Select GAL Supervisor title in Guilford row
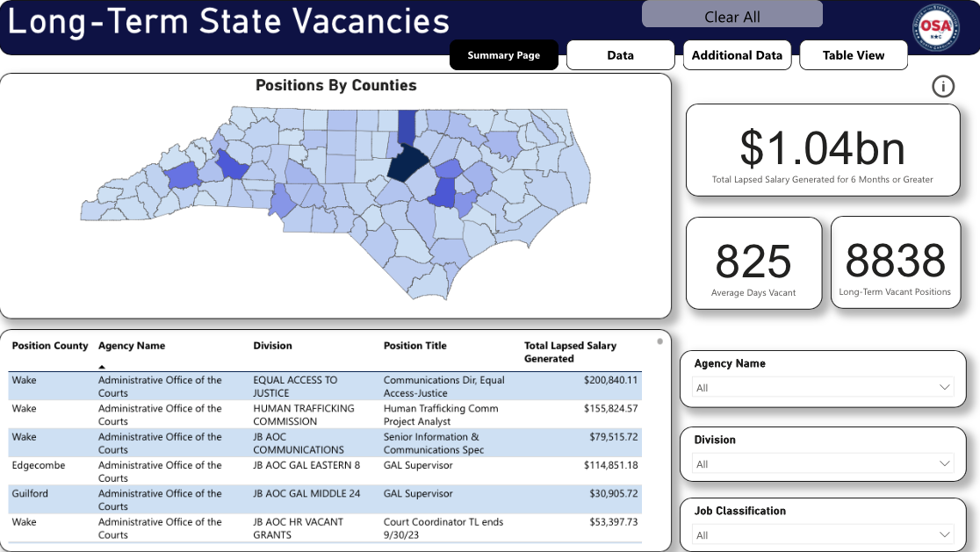Image resolution: width=980 pixels, height=552 pixels. [x=418, y=493]
